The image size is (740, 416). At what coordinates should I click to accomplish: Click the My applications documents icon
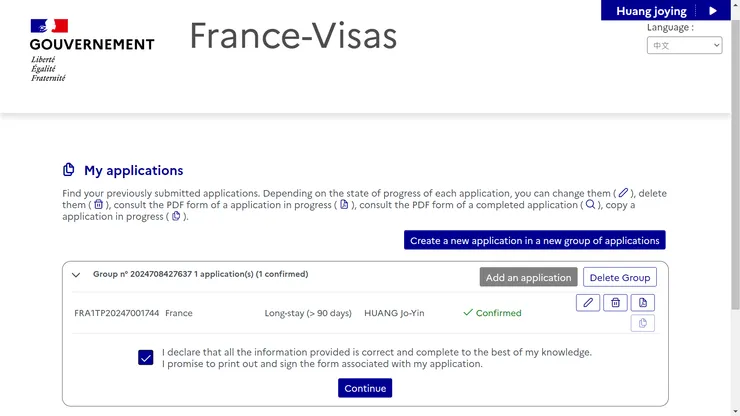click(x=69, y=170)
